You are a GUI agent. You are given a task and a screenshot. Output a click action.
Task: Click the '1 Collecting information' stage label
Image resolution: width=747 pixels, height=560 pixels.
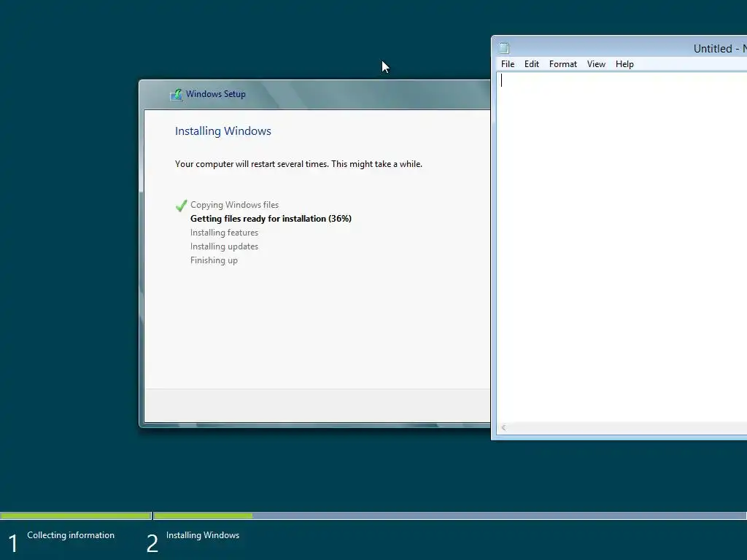(x=61, y=540)
